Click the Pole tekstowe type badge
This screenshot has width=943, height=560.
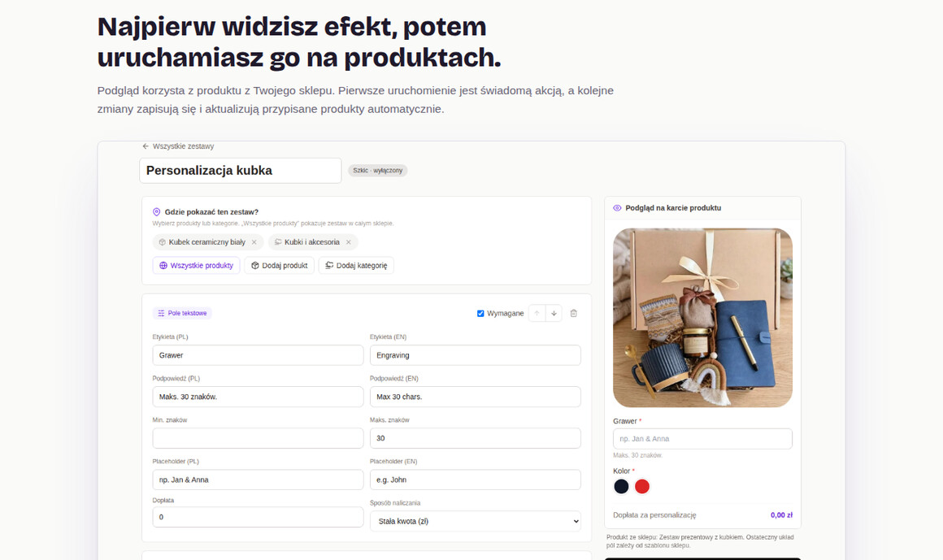182,314
